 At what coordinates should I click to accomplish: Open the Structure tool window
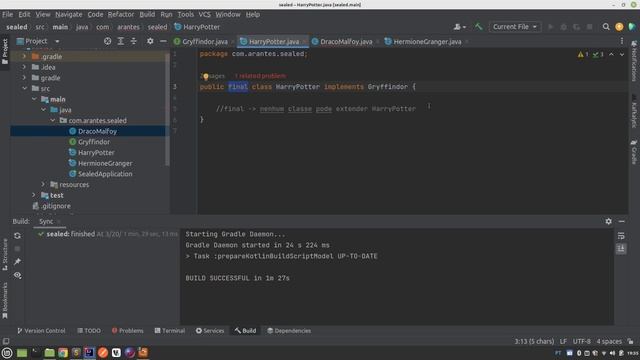tap(5, 254)
